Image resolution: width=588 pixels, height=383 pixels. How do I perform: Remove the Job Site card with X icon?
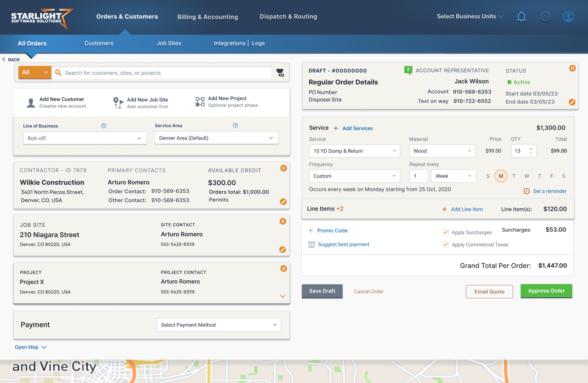[x=283, y=221]
